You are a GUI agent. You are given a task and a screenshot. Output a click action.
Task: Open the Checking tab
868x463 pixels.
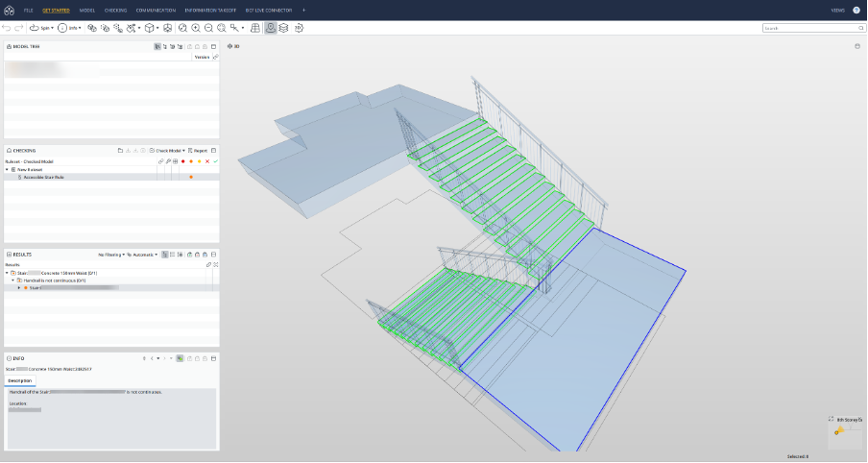click(115, 10)
